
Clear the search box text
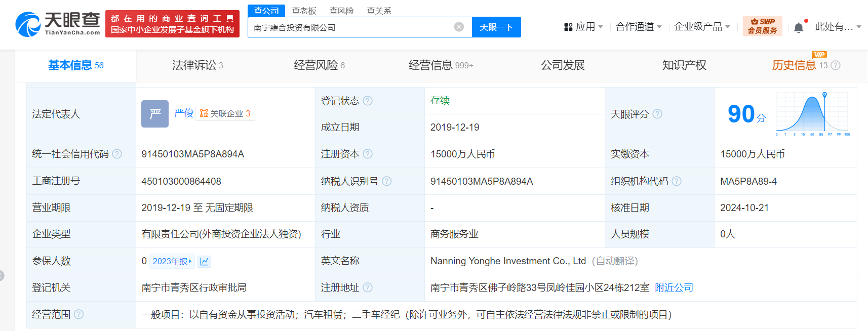pos(459,27)
